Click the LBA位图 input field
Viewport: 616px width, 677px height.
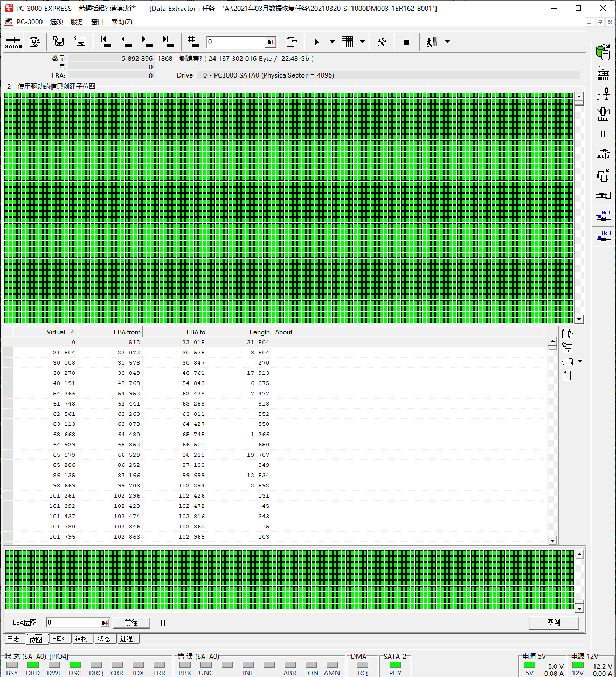coord(73,623)
